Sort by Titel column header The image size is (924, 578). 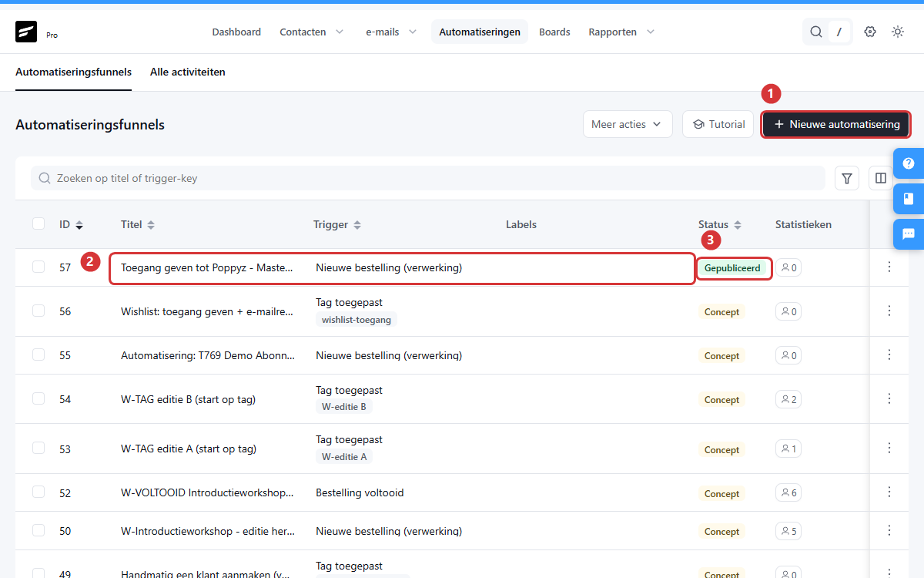pyautogui.click(x=138, y=224)
